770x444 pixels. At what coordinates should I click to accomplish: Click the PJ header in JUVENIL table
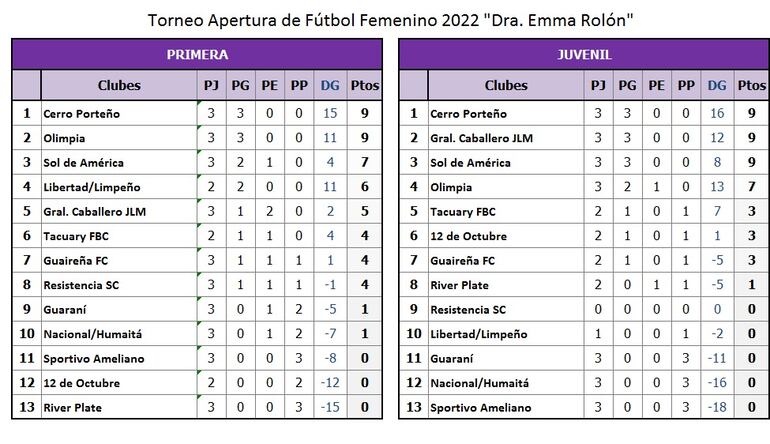598,86
